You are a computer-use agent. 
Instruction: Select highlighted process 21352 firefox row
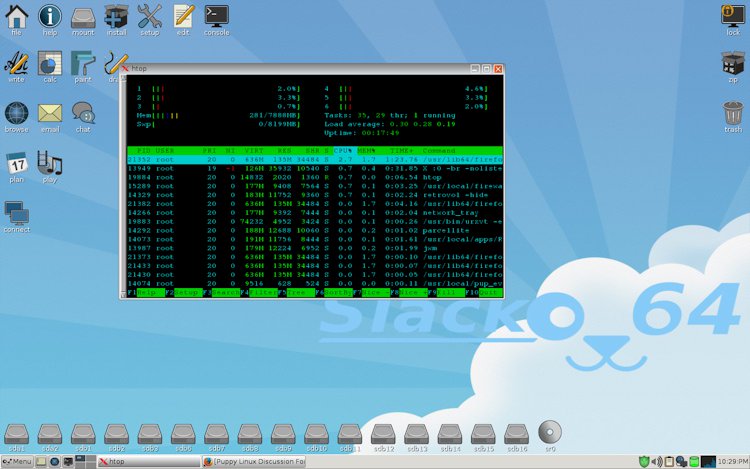[315, 160]
